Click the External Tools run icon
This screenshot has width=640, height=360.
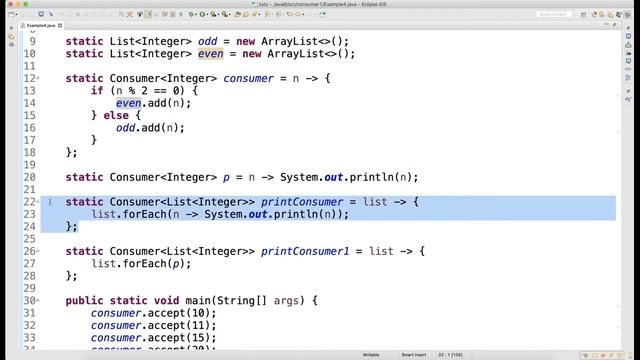click(224, 14)
